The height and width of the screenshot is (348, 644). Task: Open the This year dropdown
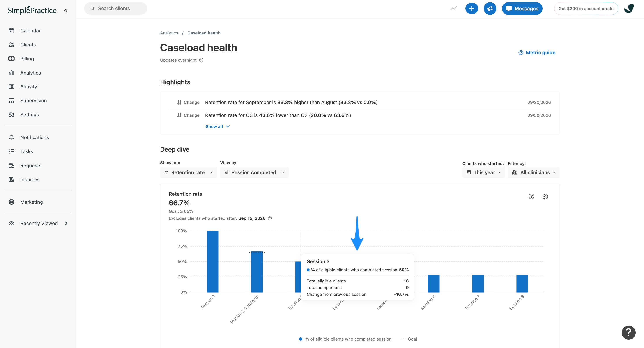click(x=483, y=172)
